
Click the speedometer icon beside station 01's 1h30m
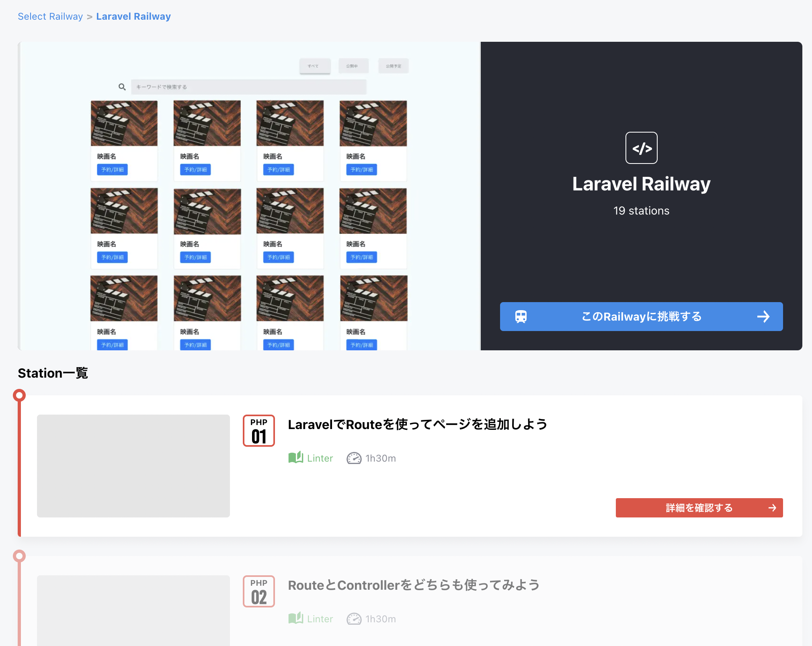pos(354,458)
